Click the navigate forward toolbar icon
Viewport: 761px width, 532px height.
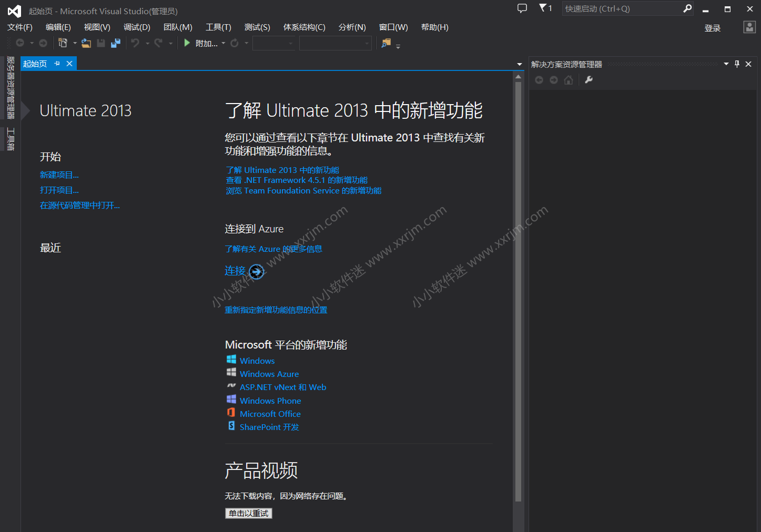click(43, 43)
